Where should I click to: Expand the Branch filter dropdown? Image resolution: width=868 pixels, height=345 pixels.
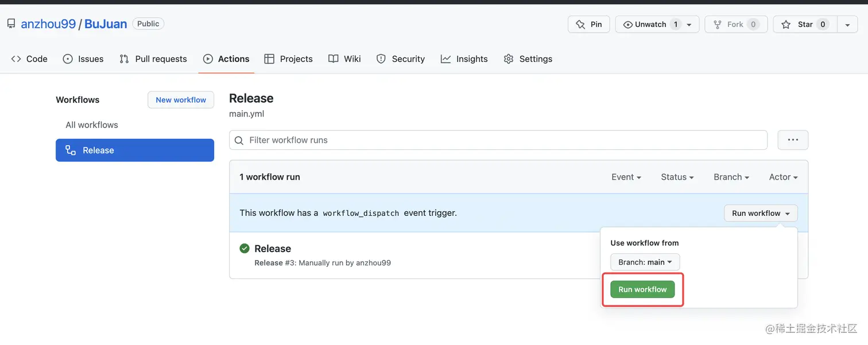731,177
